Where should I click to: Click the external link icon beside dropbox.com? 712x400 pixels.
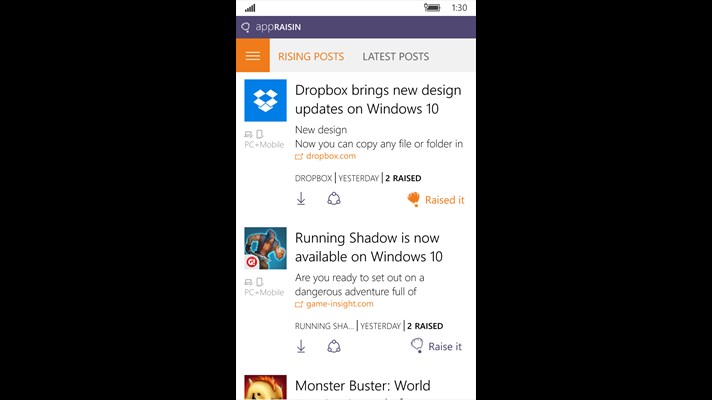click(299, 157)
